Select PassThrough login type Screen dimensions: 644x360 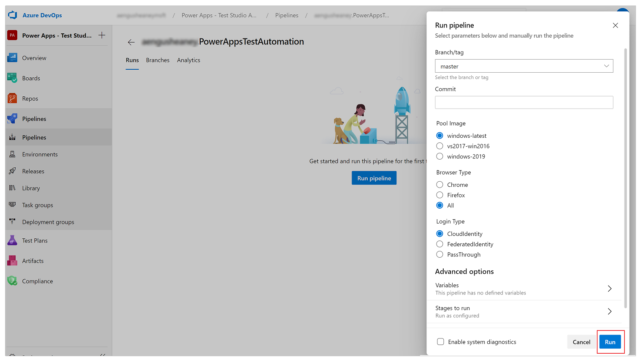pos(440,254)
